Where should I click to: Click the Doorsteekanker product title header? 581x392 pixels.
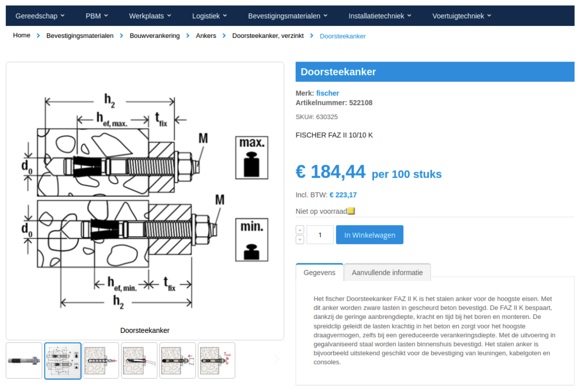(x=435, y=72)
